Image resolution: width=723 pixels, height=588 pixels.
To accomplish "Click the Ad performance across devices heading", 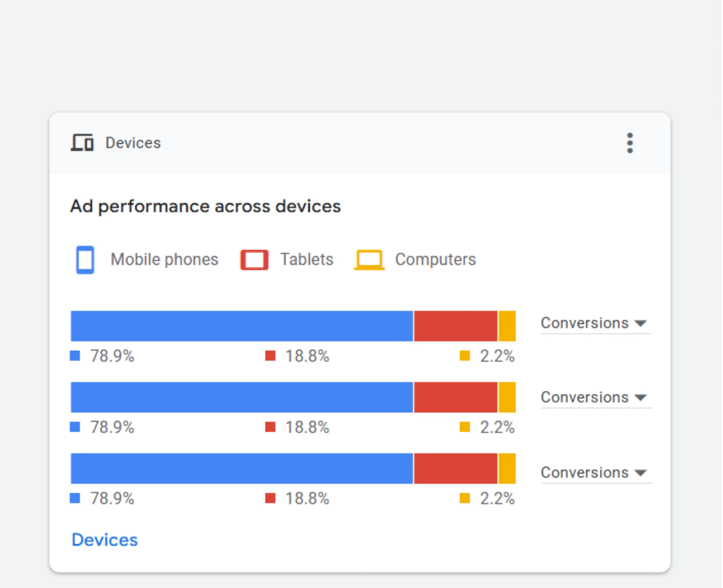I will coord(206,206).
